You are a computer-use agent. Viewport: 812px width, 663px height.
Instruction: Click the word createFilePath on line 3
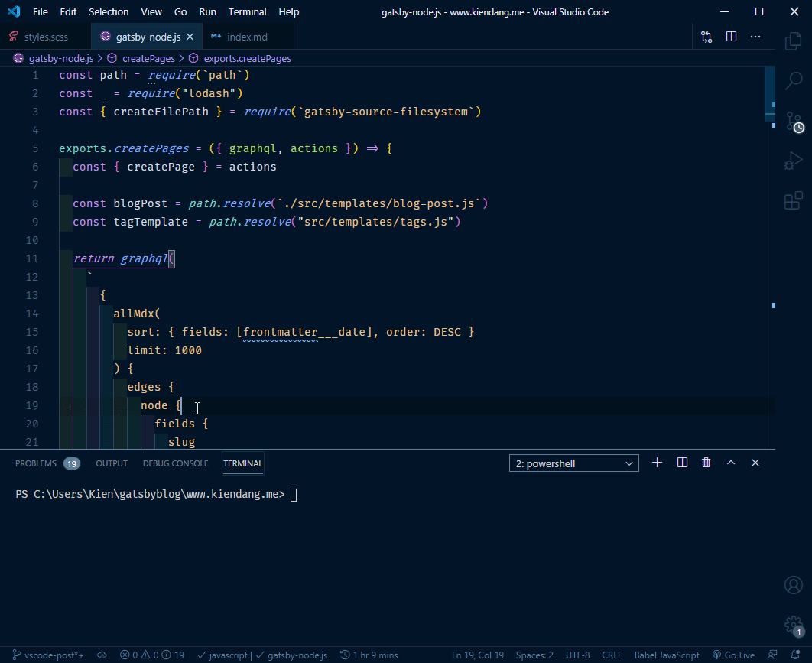tap(161, 112)
